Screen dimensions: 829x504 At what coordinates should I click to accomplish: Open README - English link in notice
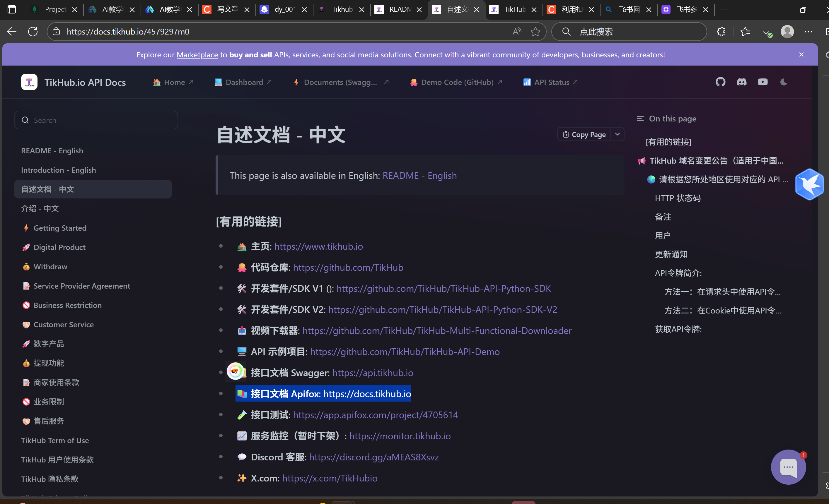point(419,176)
